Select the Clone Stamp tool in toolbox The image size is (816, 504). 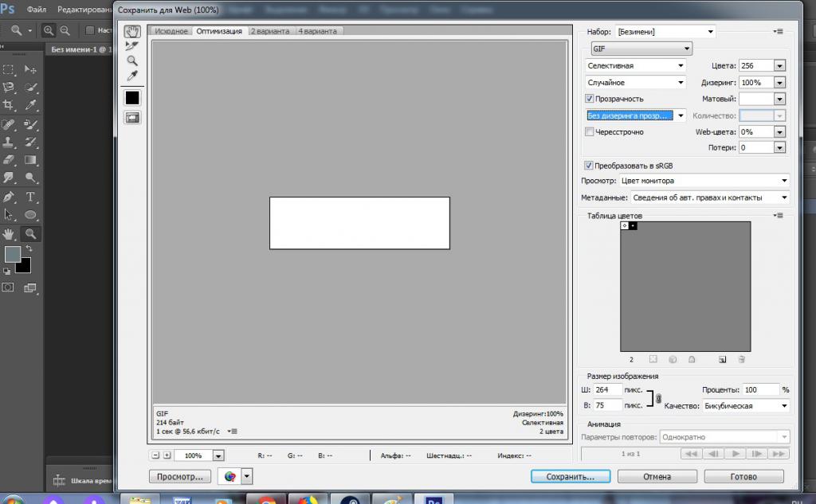8,142
